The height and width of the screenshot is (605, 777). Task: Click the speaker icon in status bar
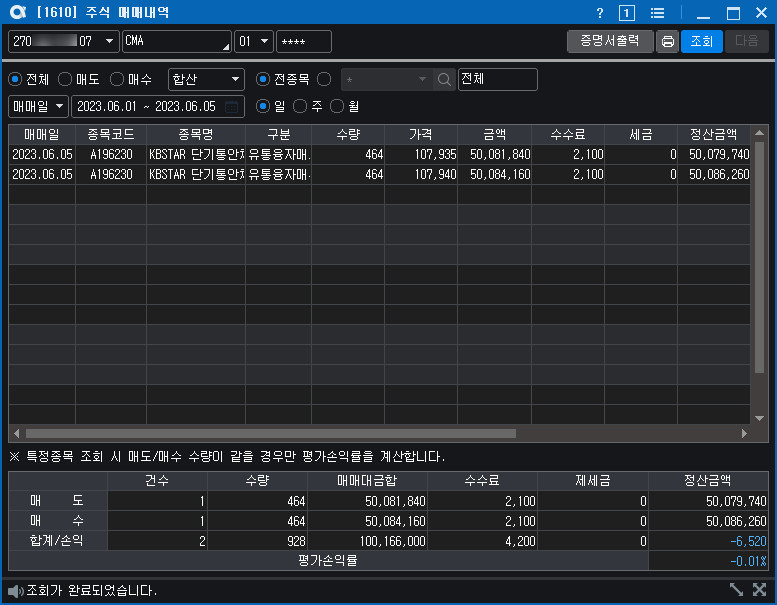click(16, 591)
